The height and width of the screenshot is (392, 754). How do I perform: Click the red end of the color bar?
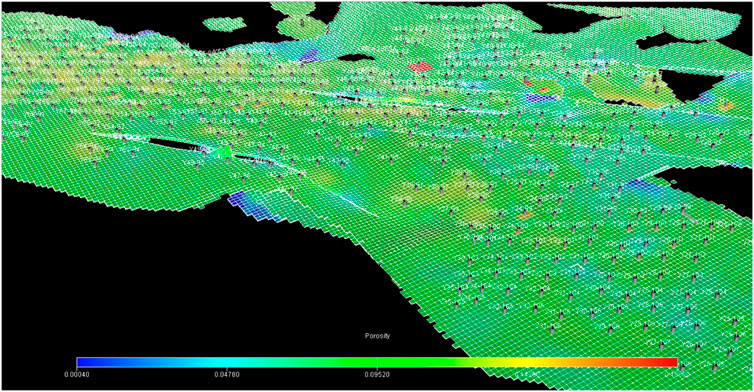click(666, 362)
